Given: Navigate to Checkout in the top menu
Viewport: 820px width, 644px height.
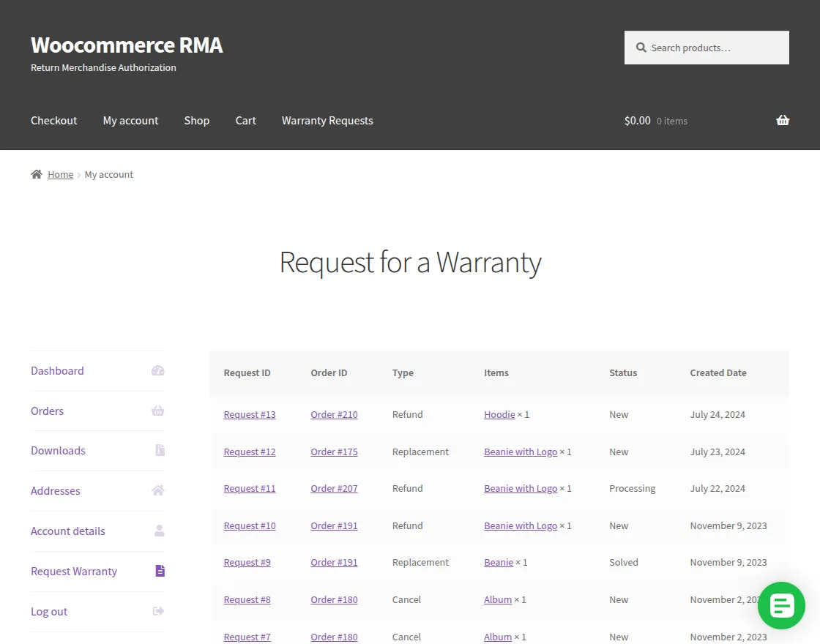Looking at the screenshot, I should [53, 120].
